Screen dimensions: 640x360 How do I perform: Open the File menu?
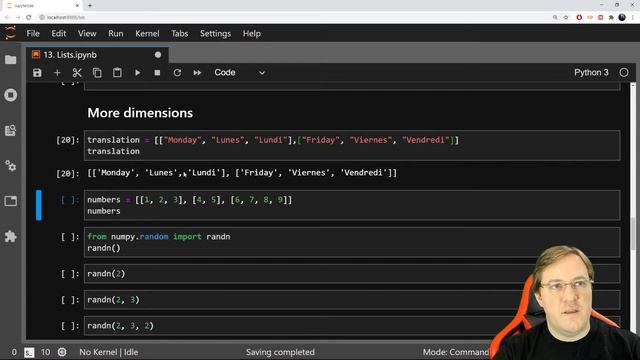click(33, 33)
